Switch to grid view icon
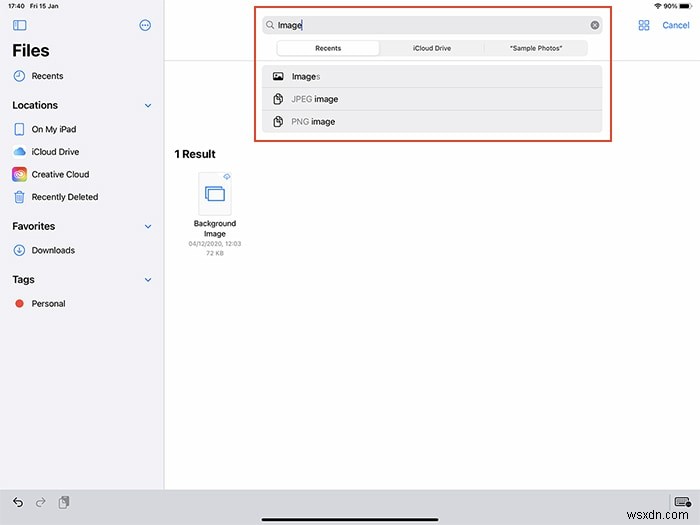The height and width of the screenshot is (525, 700). [644, 25]
